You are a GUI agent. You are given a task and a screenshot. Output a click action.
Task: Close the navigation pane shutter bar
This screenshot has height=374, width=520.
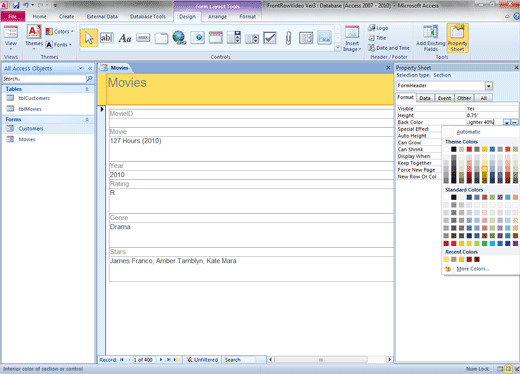(90, 68)
